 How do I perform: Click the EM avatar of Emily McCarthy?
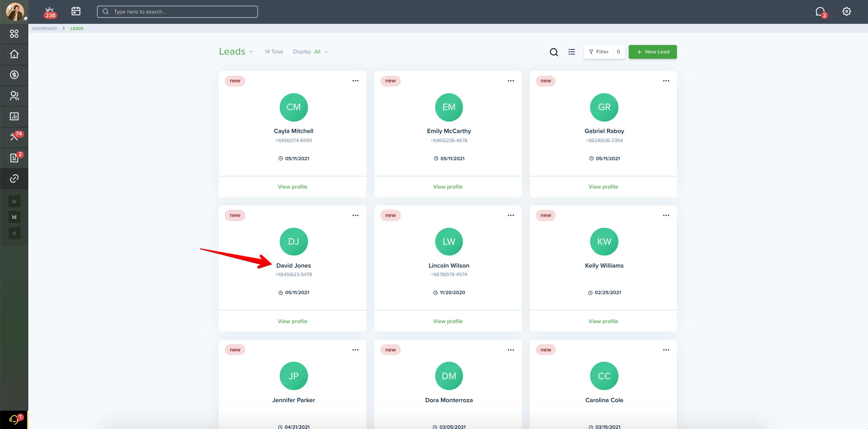click(449, 107)
